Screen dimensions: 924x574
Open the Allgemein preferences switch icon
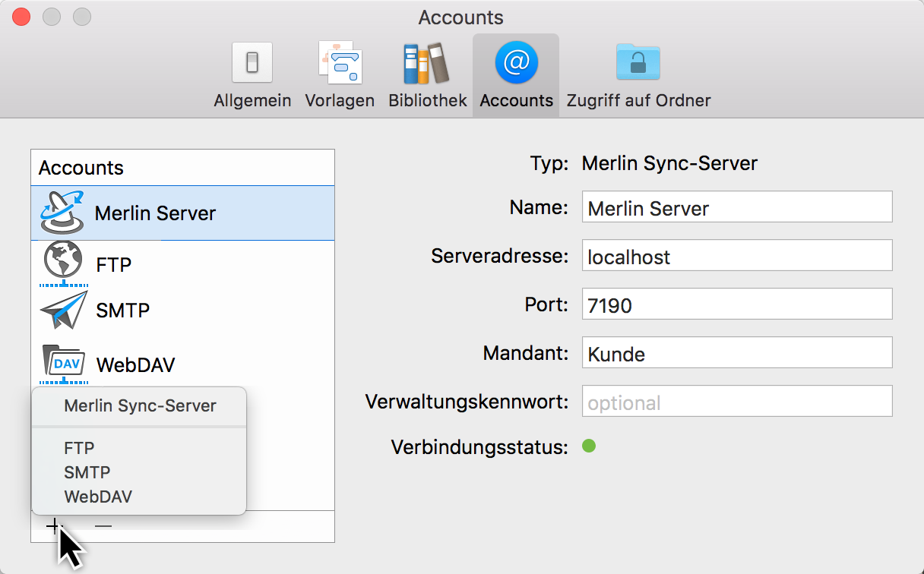tap(252, 62)
